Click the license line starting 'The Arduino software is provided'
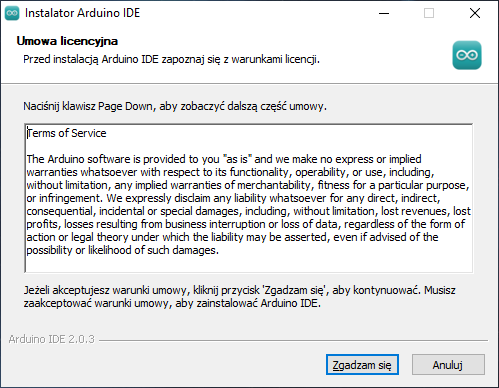This screenshot has height=388, width=499. coord(224,159)
